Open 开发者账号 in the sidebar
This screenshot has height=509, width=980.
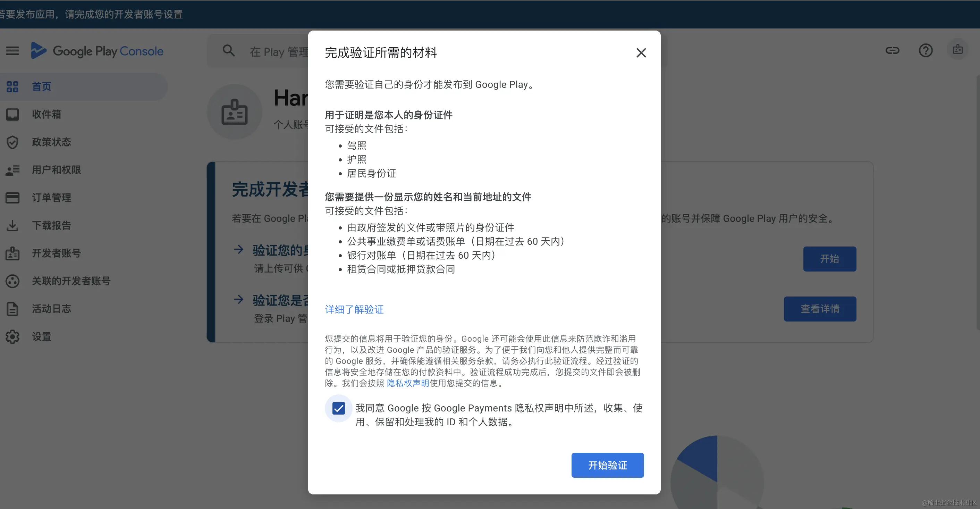tap(84, 253)
